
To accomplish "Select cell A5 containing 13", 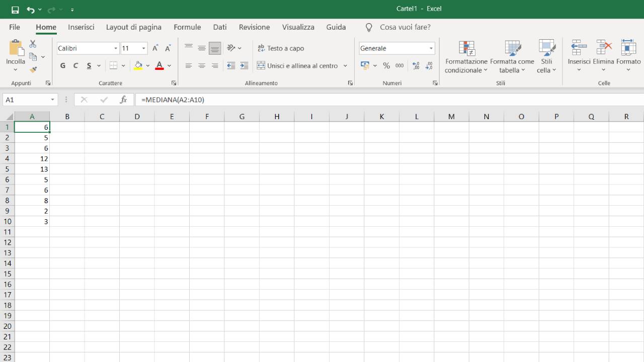I will (x=32, y=169).
